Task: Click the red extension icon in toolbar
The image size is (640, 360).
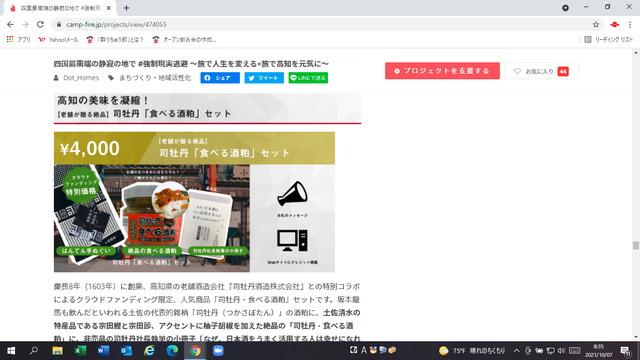Action: pyautogui.click(x=614, y=24)
